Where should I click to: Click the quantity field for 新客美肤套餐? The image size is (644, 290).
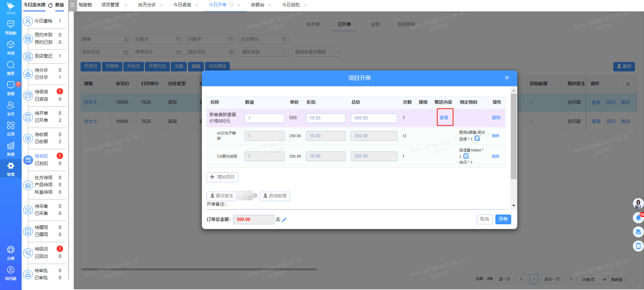click(264, 118)
